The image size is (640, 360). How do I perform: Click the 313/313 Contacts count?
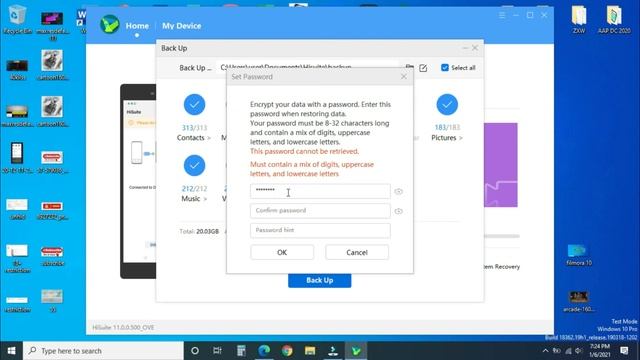(x=194, y=128)
